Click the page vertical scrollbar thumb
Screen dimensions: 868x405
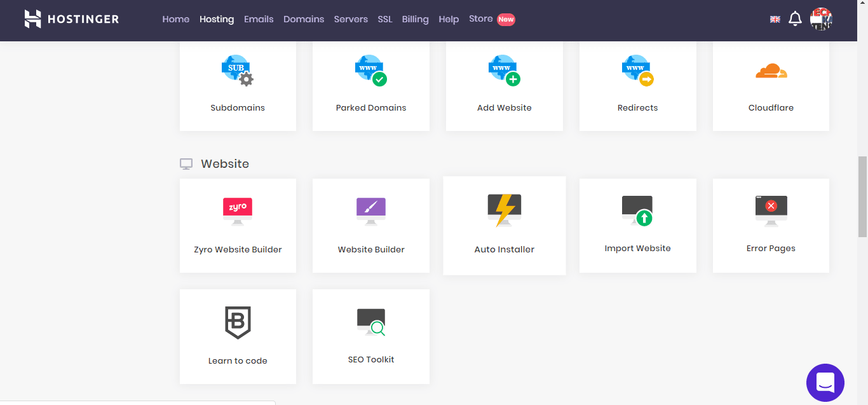[x=863, y=196]
